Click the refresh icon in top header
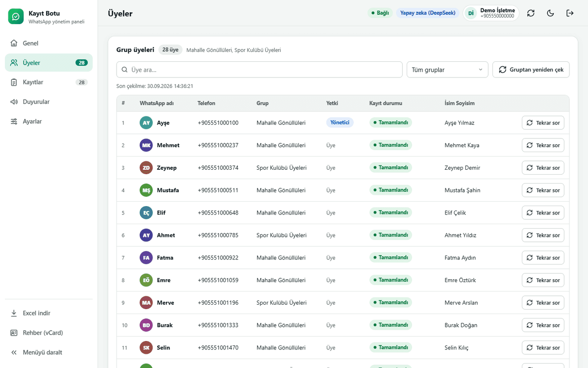The height and width of the screenshot is (368, 588). [x=531, y=13]
